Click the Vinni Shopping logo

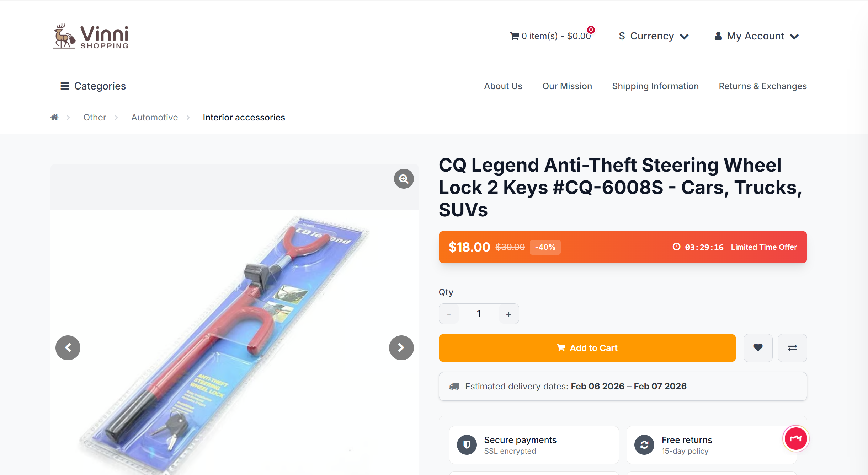pyautogui.click(x=91, y=36)
